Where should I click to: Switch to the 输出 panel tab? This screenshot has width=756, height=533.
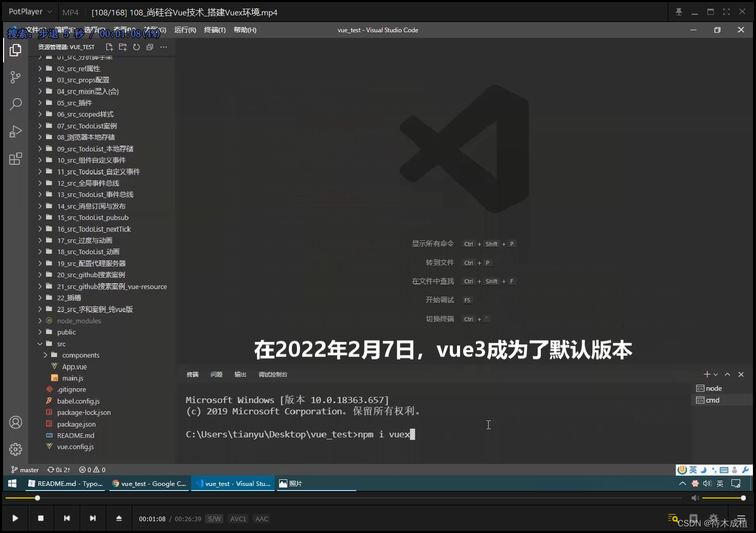240,374
